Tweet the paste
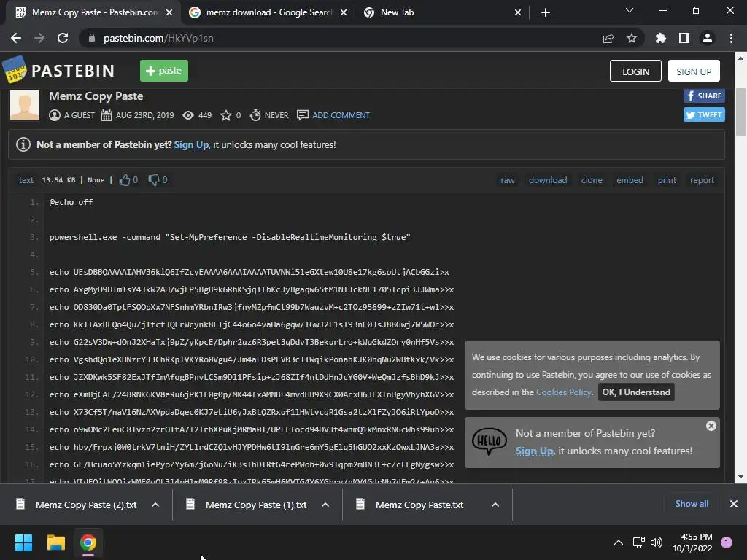 tap(704, 114)
